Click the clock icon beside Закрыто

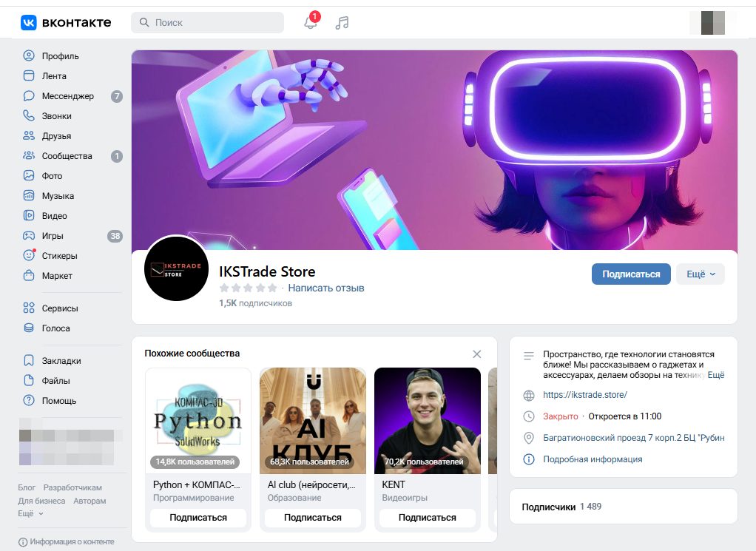(529, 416)
